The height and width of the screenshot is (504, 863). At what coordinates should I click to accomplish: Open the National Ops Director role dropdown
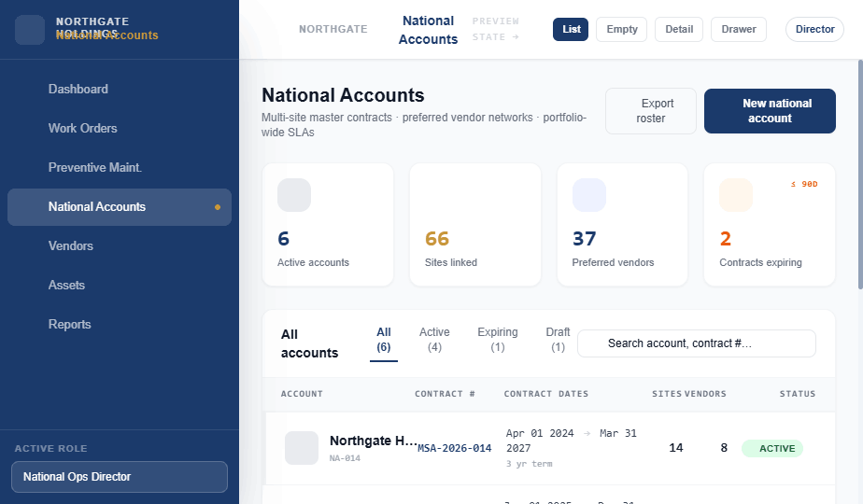(x=120, y=477)
